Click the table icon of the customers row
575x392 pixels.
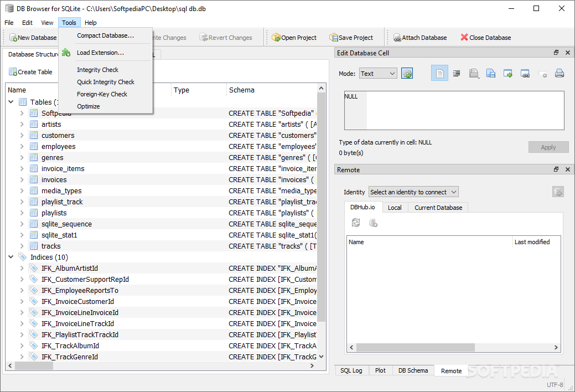[34, 136]
